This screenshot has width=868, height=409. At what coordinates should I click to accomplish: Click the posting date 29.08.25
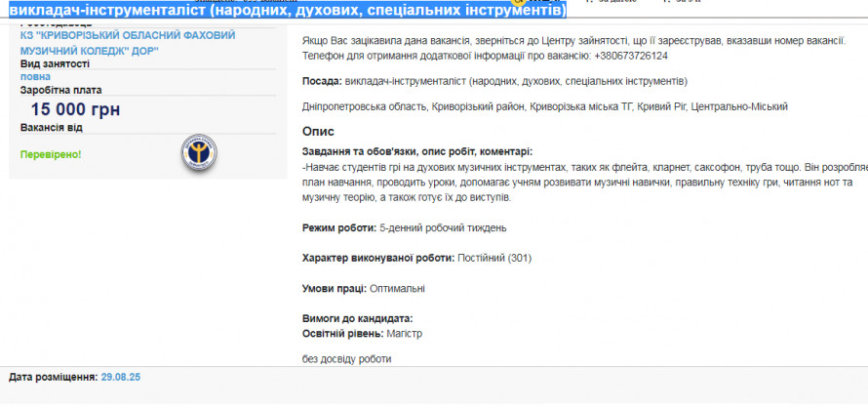121,376
